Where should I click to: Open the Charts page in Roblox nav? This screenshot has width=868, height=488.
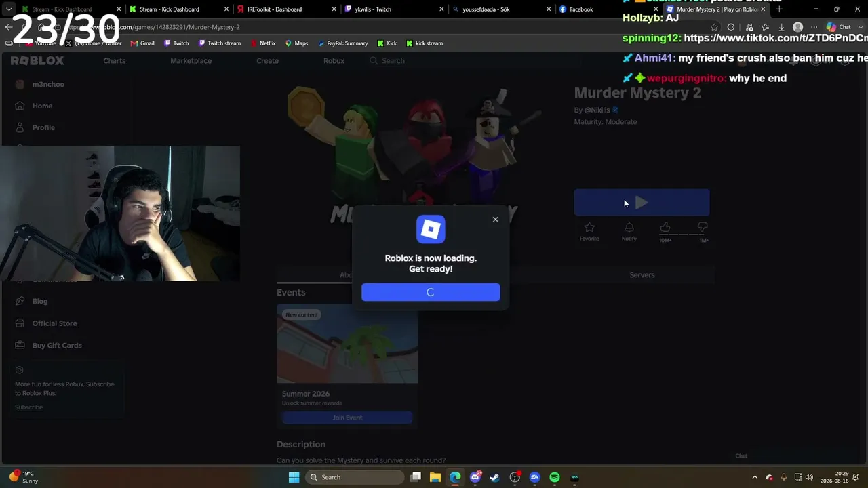click(114, 60)
